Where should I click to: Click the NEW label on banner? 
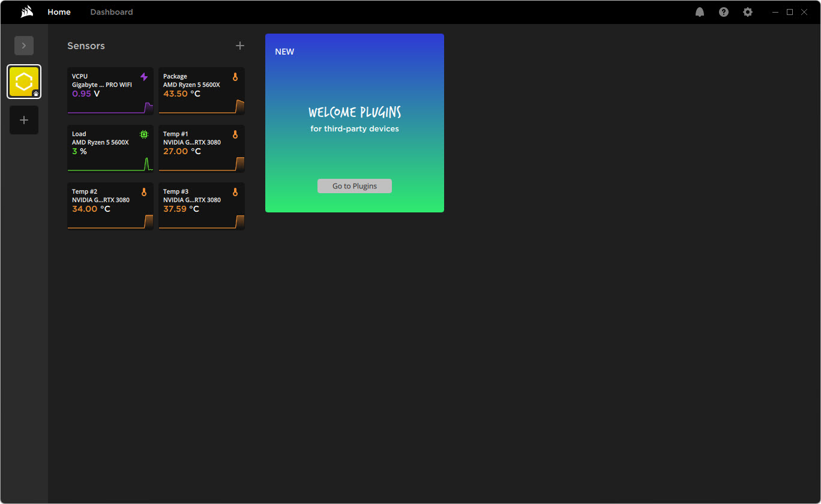[x=284, y=52]
